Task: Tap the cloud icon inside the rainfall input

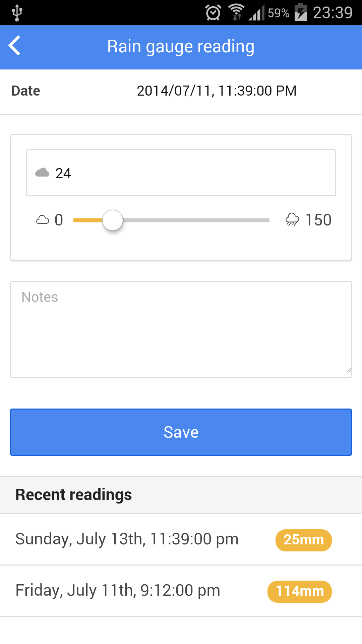Action: coord(42,172)
